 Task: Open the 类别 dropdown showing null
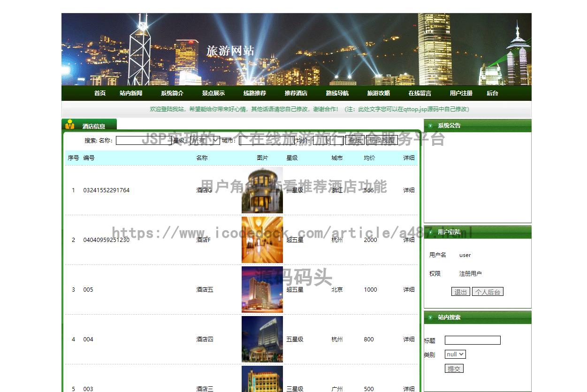click(455, 354)
